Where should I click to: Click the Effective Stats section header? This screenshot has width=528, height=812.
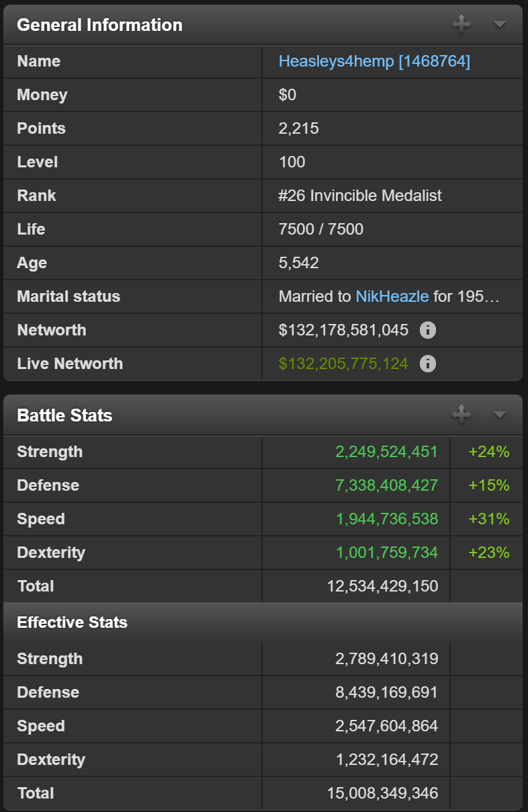72,622
